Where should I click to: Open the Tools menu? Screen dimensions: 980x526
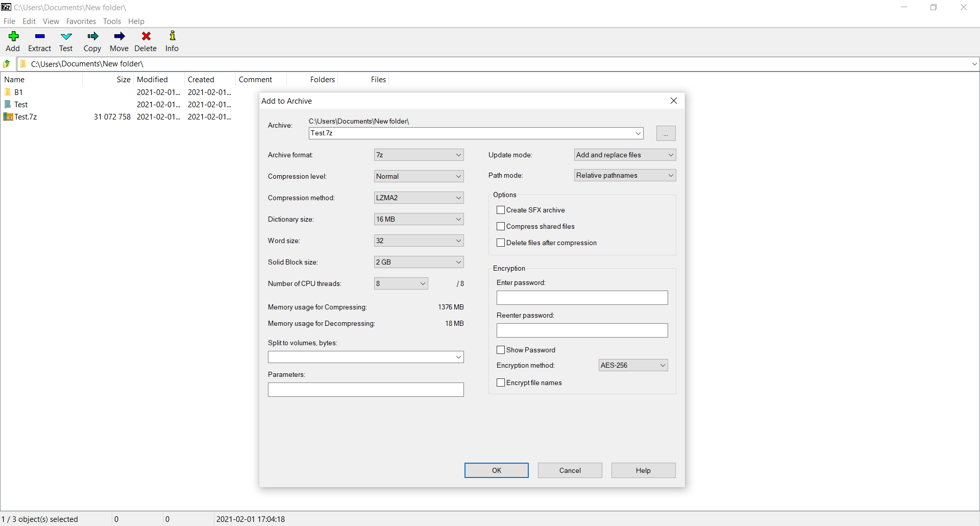[x=112, y=21]
